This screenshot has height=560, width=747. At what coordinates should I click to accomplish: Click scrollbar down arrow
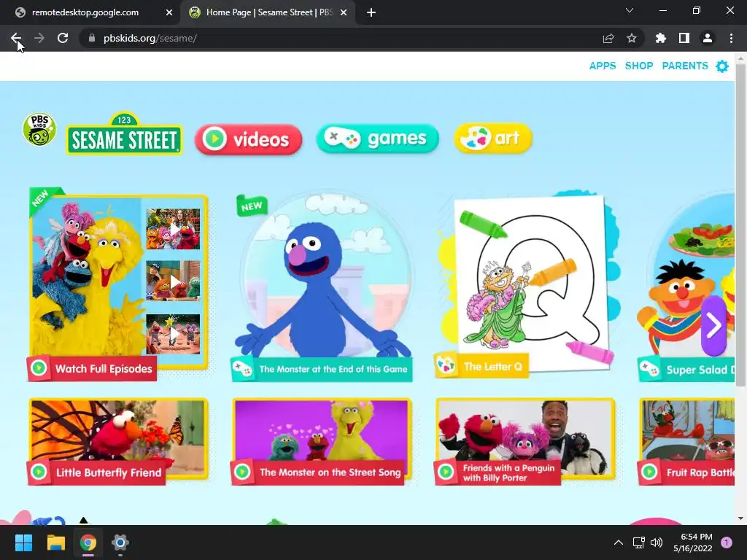click(741, 518)
